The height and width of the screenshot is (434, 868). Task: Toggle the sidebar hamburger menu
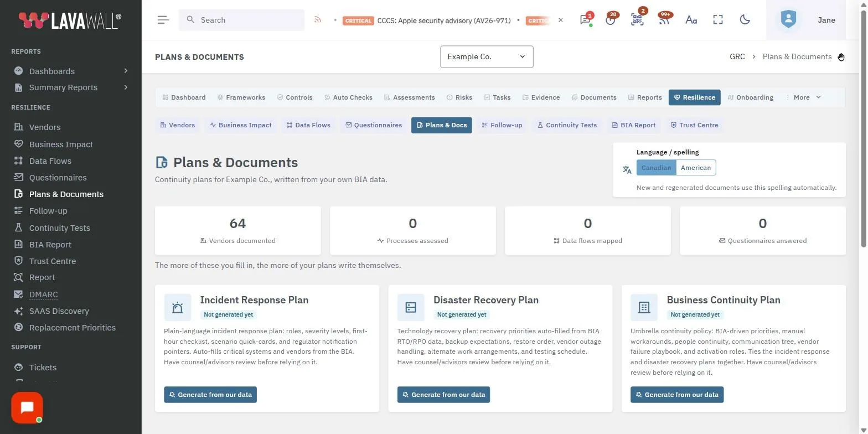[163, 20]
